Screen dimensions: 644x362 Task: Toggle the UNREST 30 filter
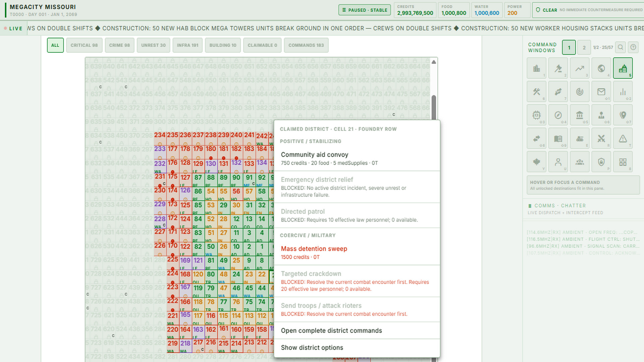click(x=153, y=45)
